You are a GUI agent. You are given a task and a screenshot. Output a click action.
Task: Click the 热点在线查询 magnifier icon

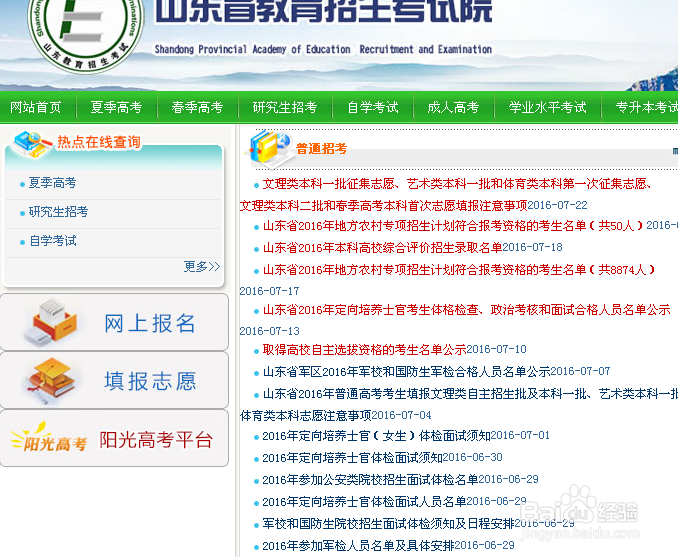point(32,144)
